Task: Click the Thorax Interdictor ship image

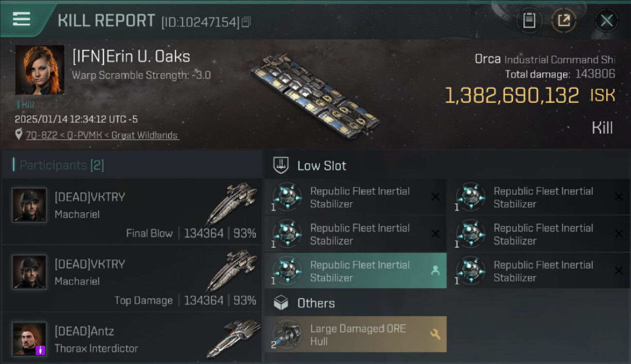Action: [x=232, y=338]
